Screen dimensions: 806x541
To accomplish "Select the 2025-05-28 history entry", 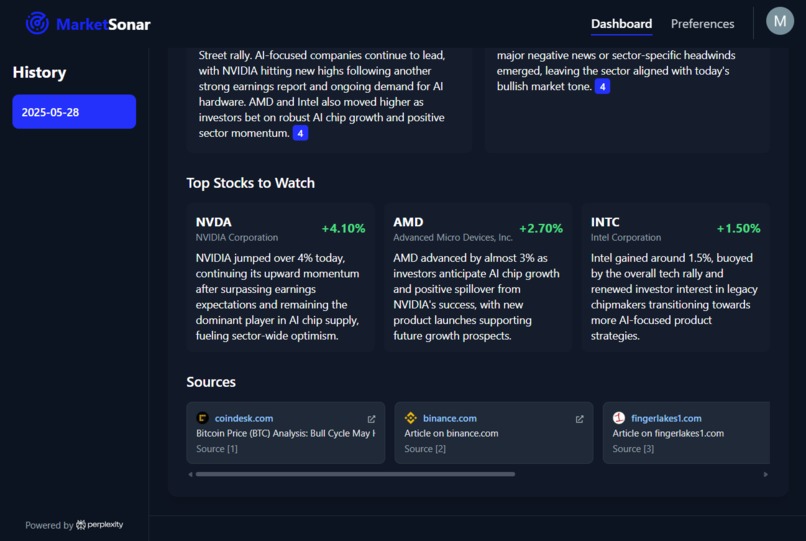I will [x=74, y=112].
